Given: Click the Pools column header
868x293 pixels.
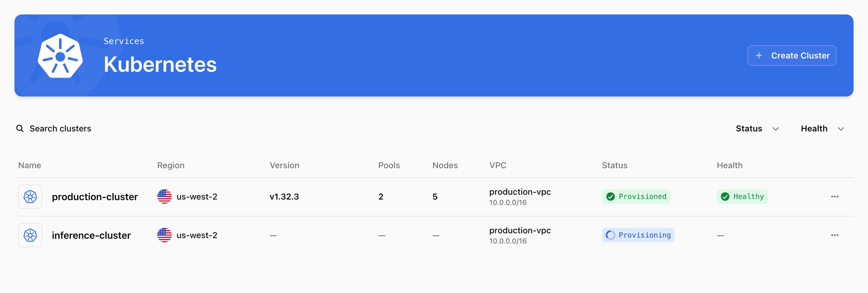Looking at the screenshot, I should 389,165.
